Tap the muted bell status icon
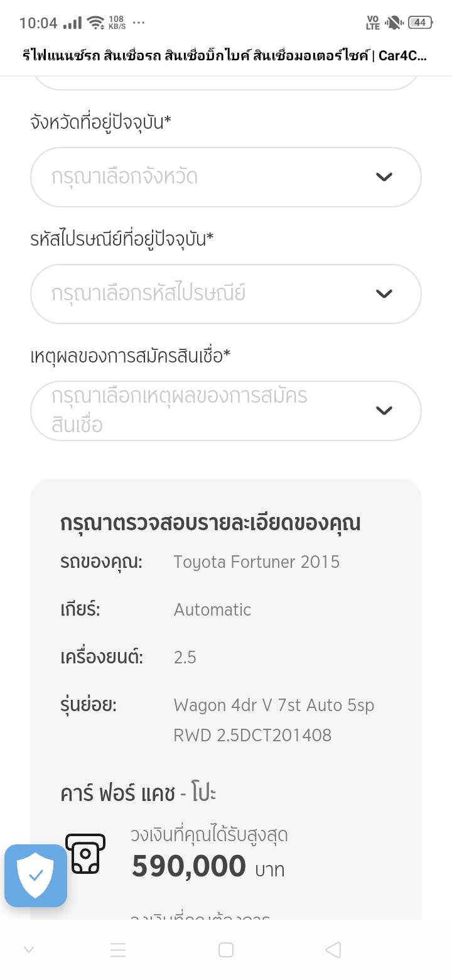 pos(394,23)
